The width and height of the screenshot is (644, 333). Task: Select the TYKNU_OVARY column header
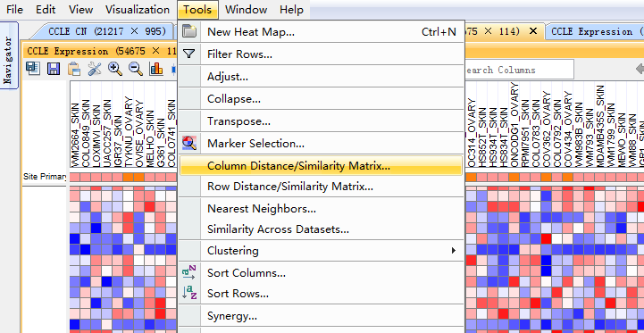coord(128,132)
